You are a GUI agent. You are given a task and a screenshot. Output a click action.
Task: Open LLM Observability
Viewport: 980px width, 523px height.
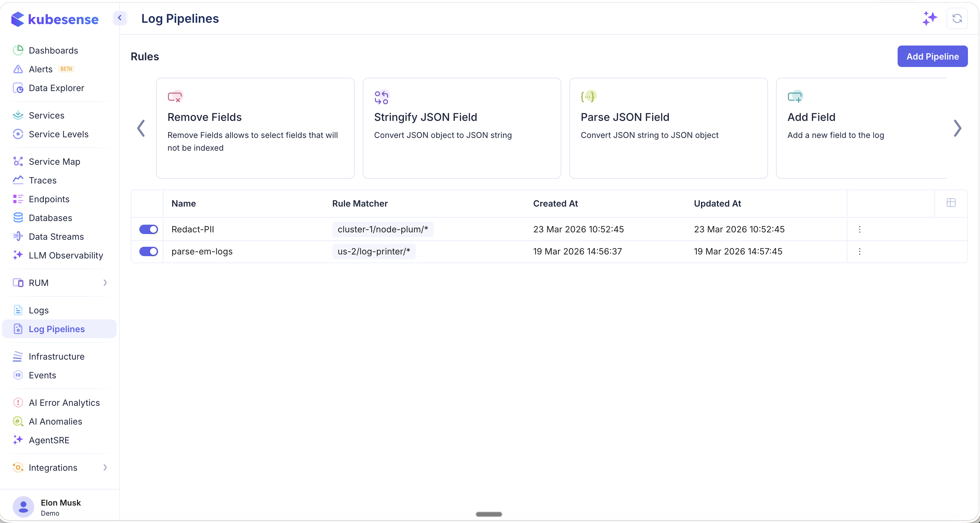pyautogui.click(x=65, y=255)
